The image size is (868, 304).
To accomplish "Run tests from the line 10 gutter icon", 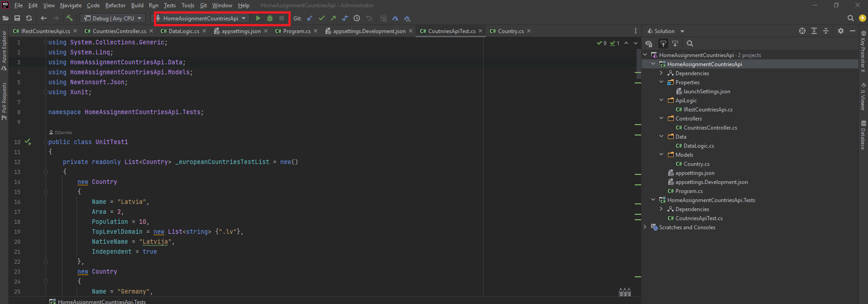I will click(28, 142).
